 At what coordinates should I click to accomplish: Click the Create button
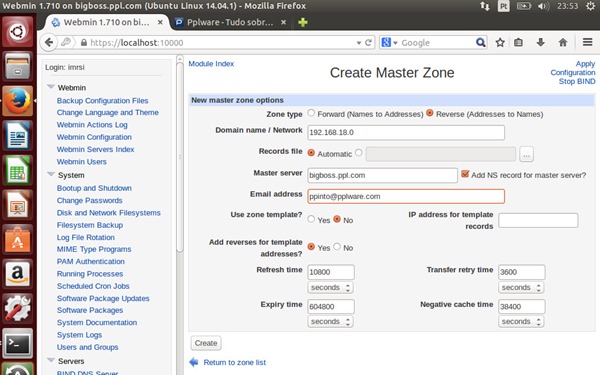click(206, 343)
